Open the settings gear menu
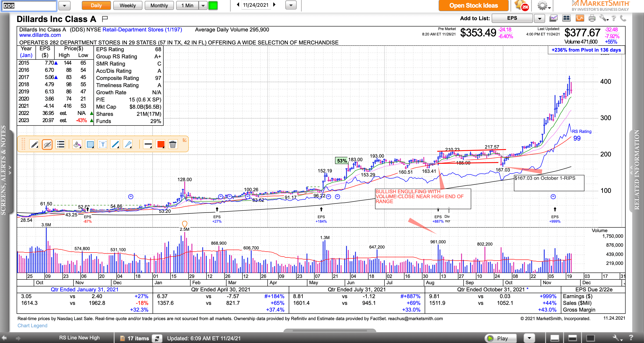Screen dimensions: 644x343 pyautogui.click(x=544, y=5)
